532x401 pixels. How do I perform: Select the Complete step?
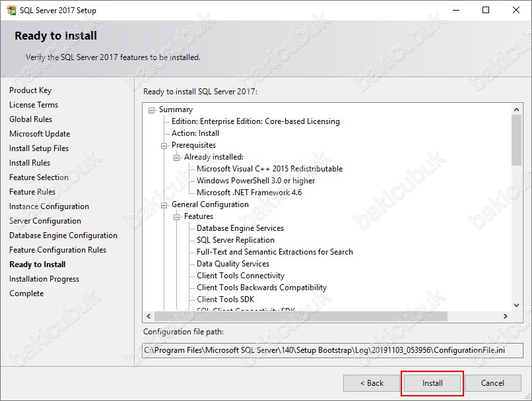(x=26, y=293)
